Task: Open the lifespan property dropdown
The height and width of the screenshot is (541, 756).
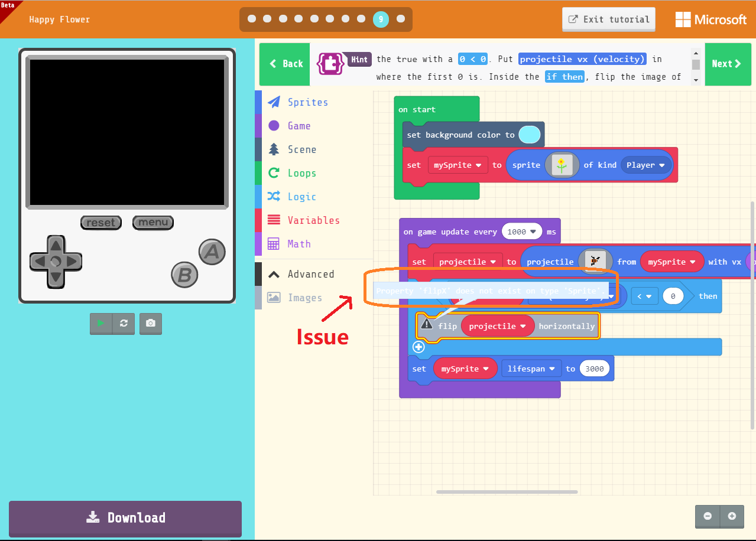Action: [531, 368]
